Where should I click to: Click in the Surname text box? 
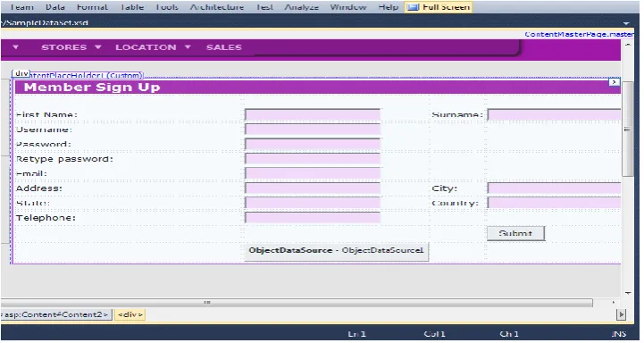coord(554,114)
